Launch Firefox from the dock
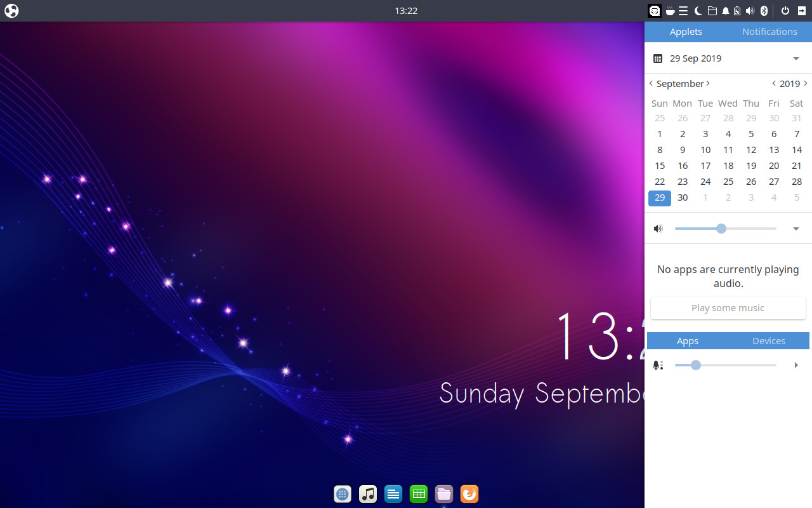The image size is (812, 508). [469, 494]
